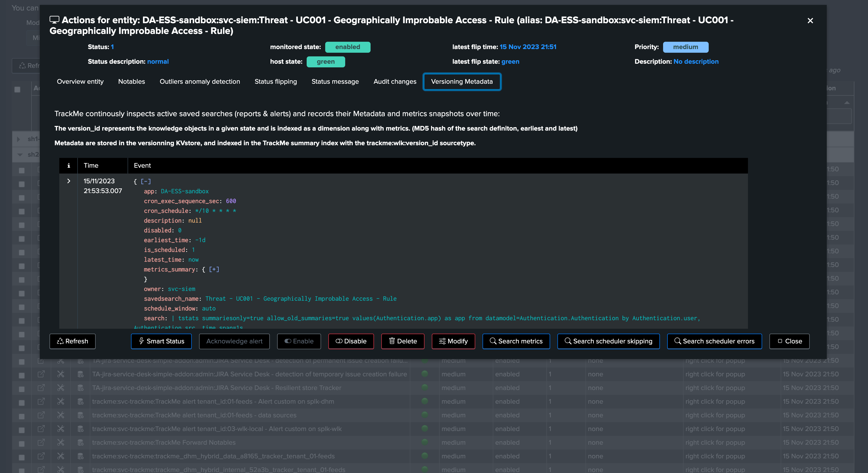Open Search scheduler skipping
This screenshot has height=473, width=868.
[x=608, y=341]
